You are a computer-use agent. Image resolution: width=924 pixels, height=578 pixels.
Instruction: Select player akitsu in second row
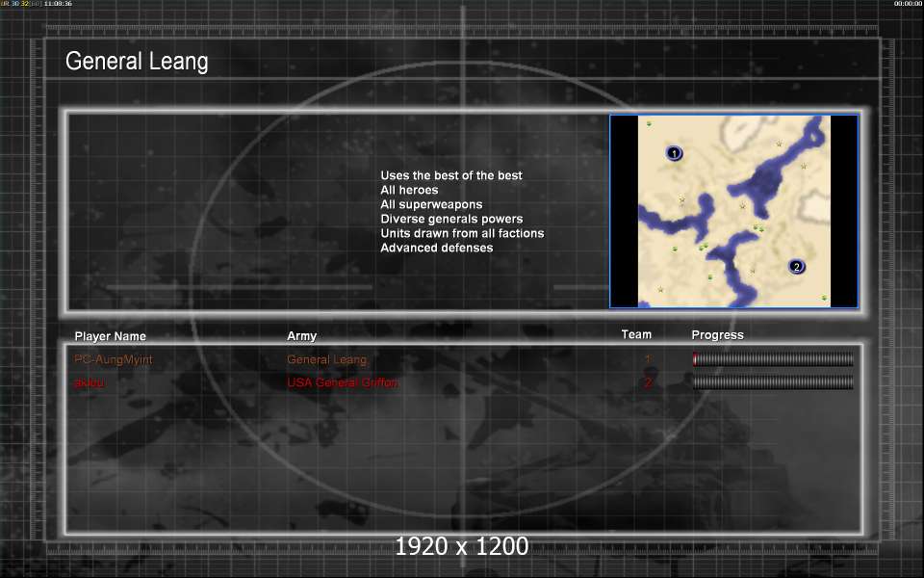pos(89,382)
